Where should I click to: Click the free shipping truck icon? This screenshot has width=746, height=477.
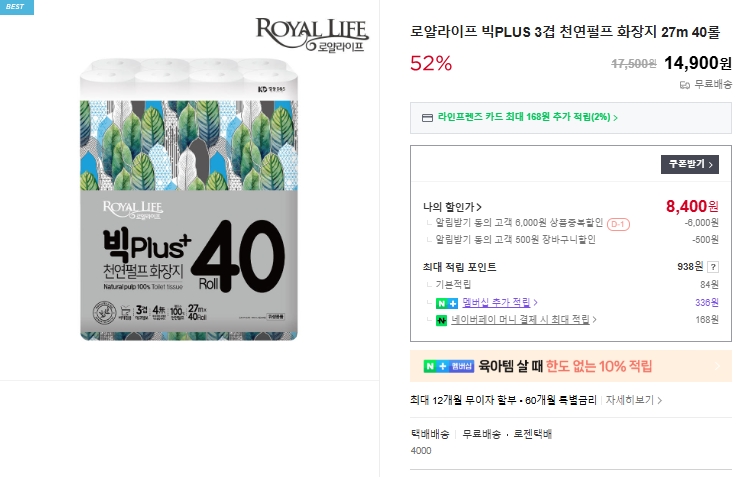tap(685, 85)
